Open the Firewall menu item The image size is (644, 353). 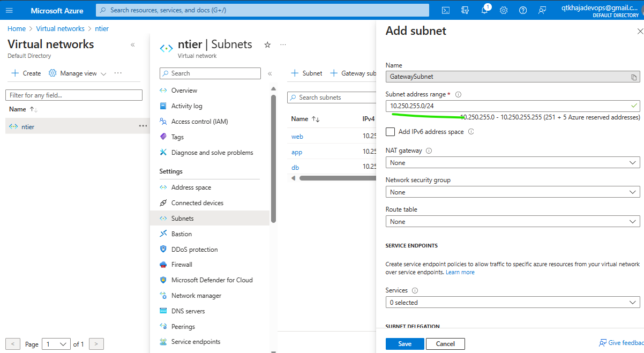click(182, 265)
